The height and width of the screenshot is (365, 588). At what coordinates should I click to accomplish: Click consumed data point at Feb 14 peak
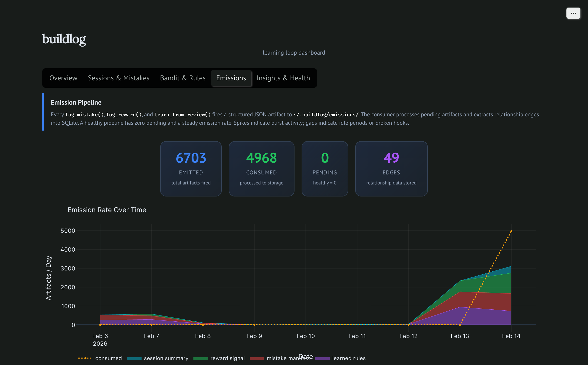pos(511,231)
